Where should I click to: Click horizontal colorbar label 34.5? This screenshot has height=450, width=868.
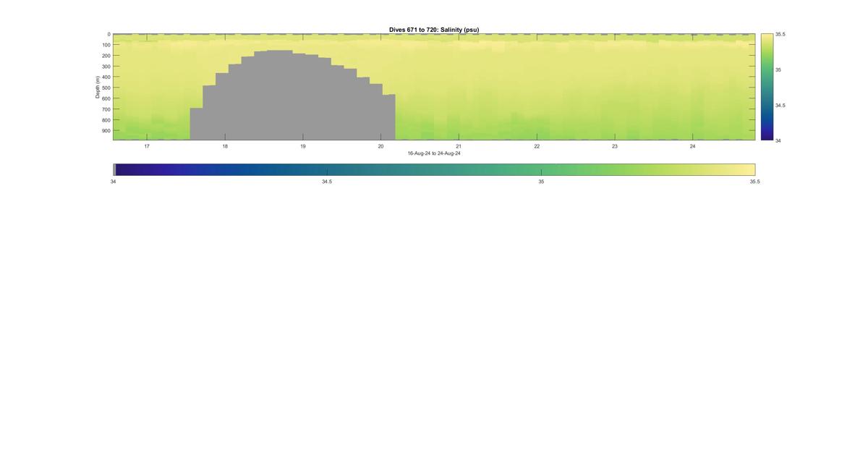327,182
